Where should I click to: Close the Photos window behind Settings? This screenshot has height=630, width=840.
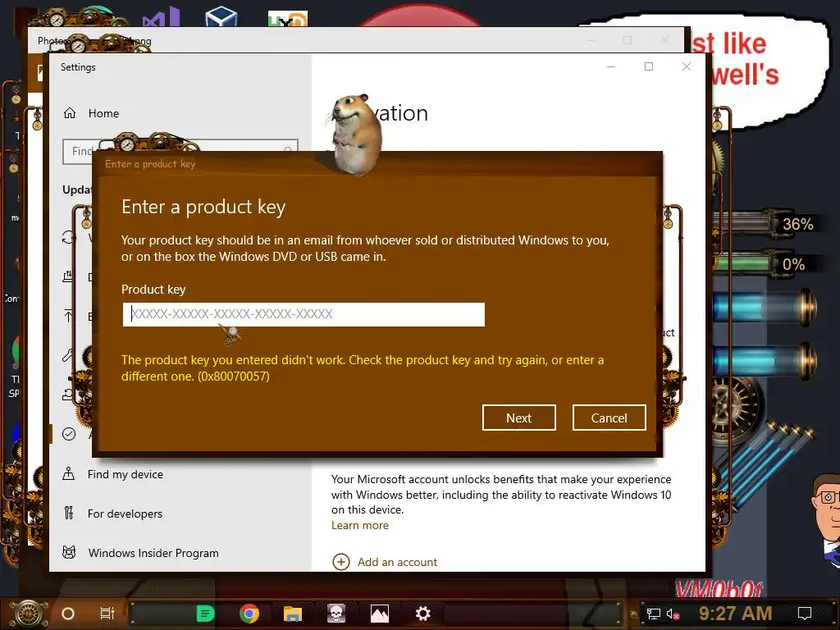664,40
